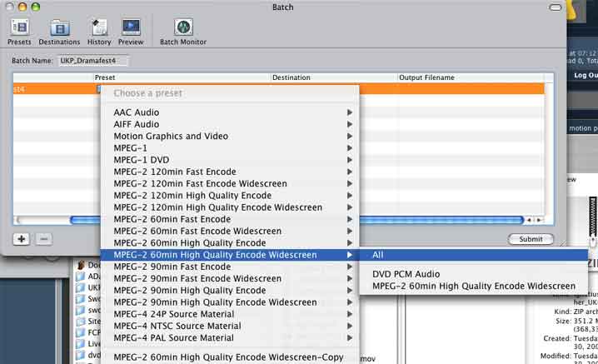598x364 pixels.
Task: Click the minus button to remove a job
Action: 44,239
